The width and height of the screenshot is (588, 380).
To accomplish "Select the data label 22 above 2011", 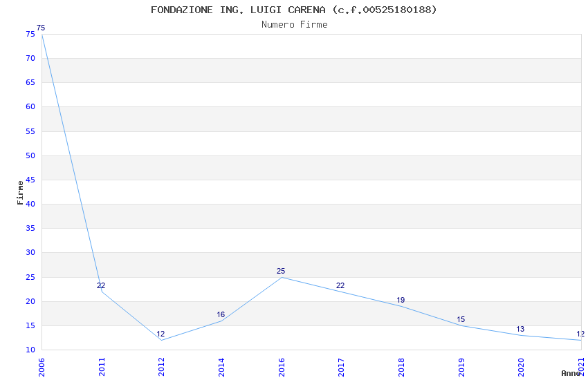I will [x=101, y=285].
